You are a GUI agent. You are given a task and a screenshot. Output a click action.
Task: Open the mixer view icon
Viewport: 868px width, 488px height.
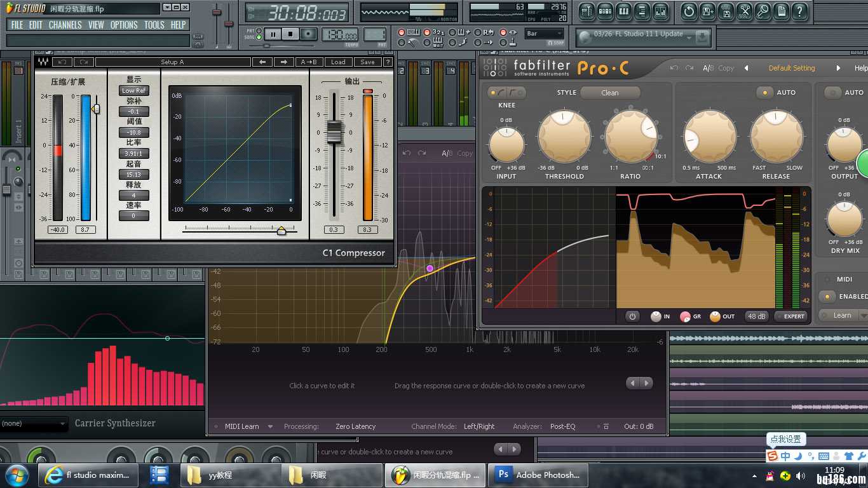click(660, 11)
